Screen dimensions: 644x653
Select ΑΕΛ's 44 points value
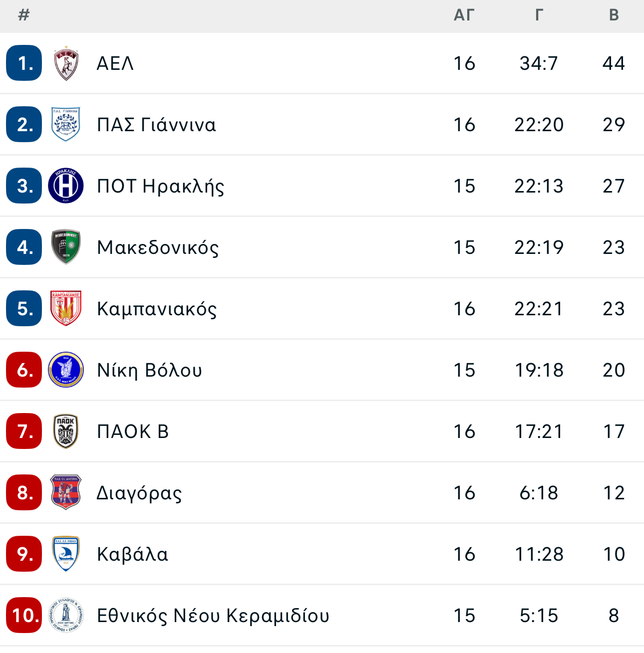(x=614, y=63)
